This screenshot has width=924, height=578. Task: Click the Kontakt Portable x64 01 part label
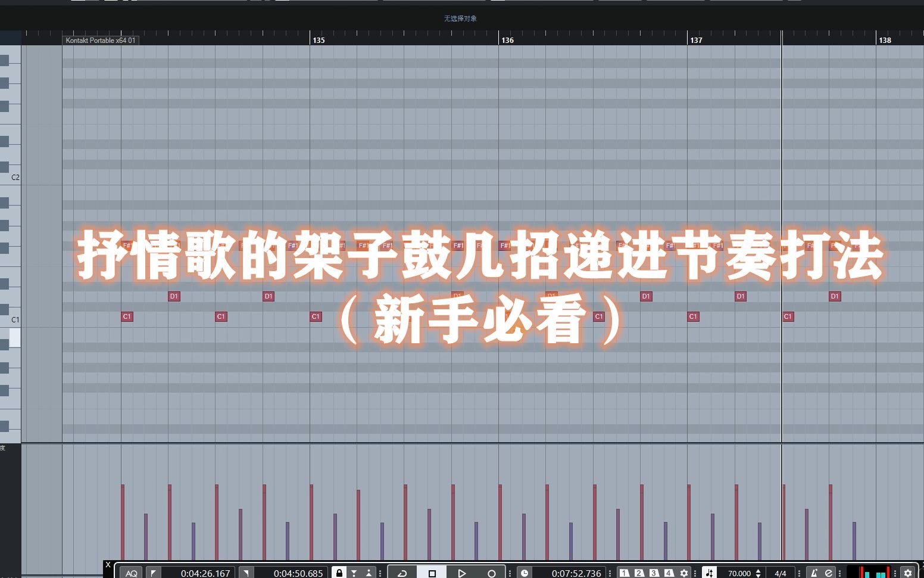pos(101,41)
